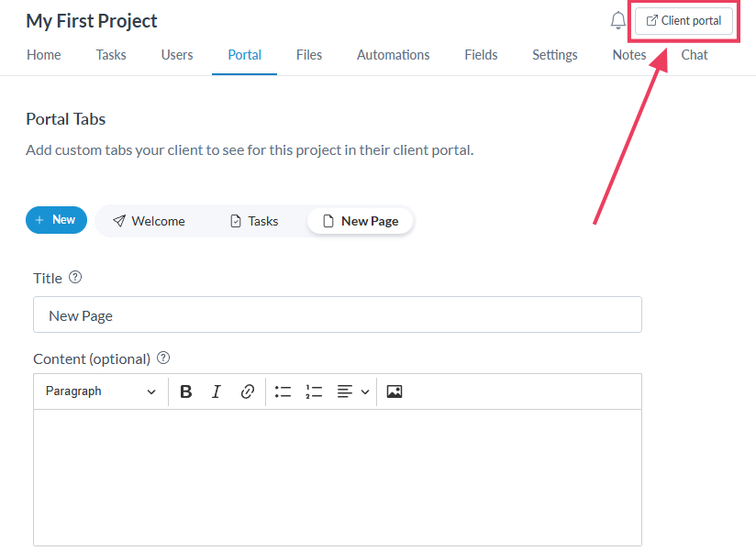
Task: Toggle bold formatting in content editor
Action: [186, 391]
